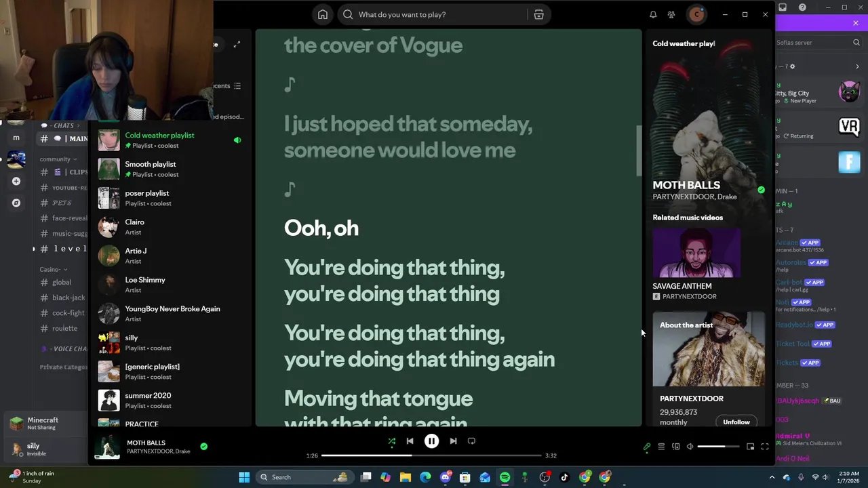868x488 pixels.
Task: Click the 'Cold weather playl' panel title
Action: point(684,43)
